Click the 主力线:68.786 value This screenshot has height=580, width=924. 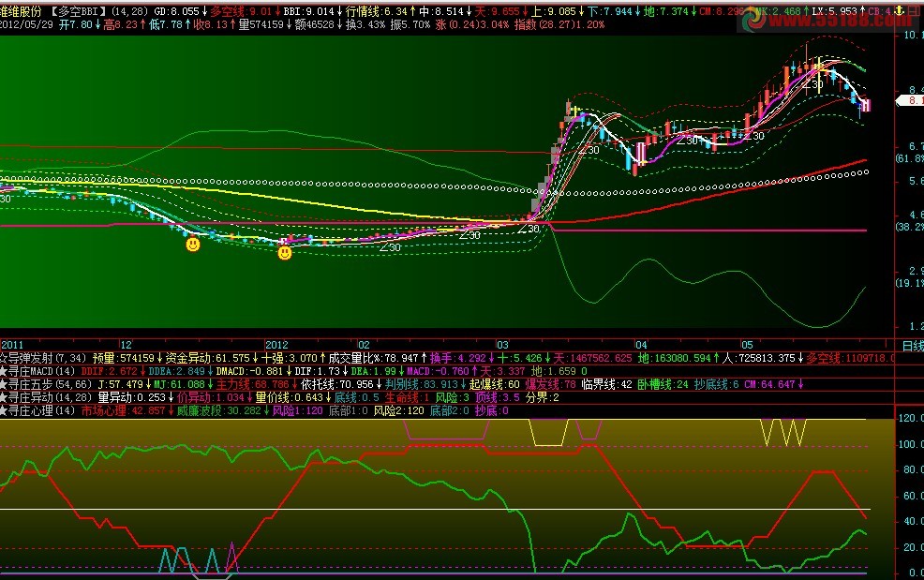[252, 384]
